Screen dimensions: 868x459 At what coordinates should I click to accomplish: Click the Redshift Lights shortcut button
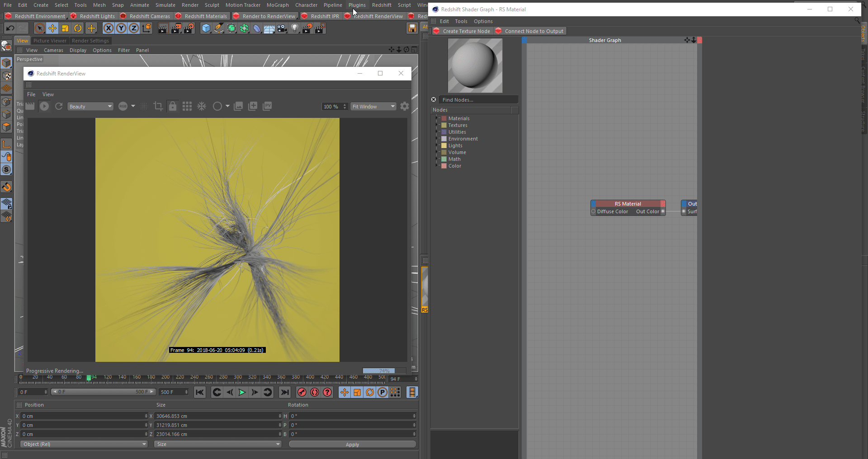93,16
